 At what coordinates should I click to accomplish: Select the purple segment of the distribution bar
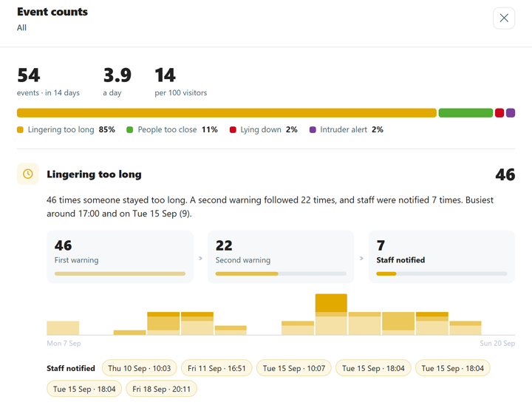(x=511, y=113)
